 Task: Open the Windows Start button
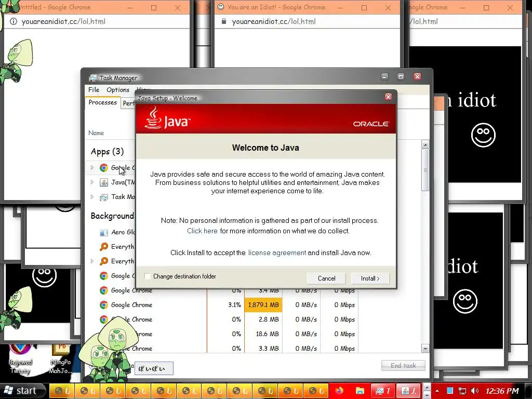coord(22,391)
